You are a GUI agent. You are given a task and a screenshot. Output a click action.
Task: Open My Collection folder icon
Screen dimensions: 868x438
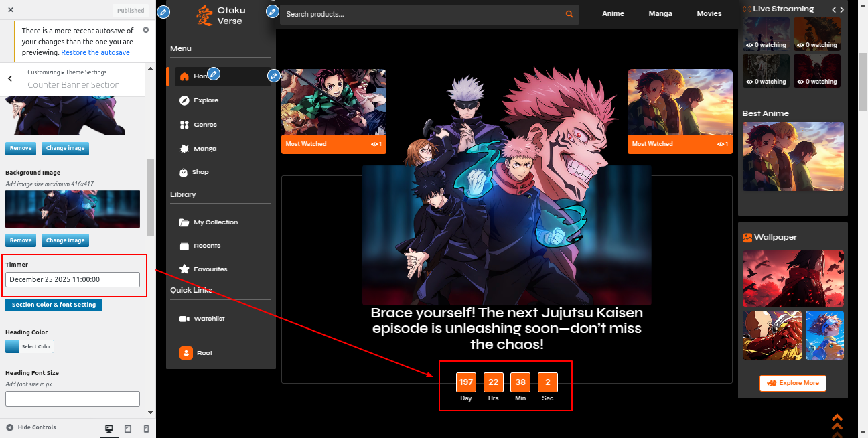pyautogui.click(x=184, y=222)
